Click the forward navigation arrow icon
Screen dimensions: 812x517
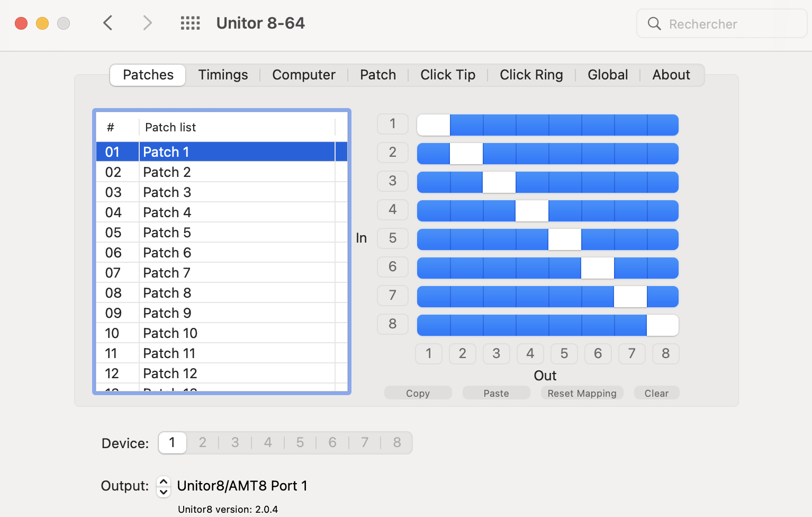(147, 23)
